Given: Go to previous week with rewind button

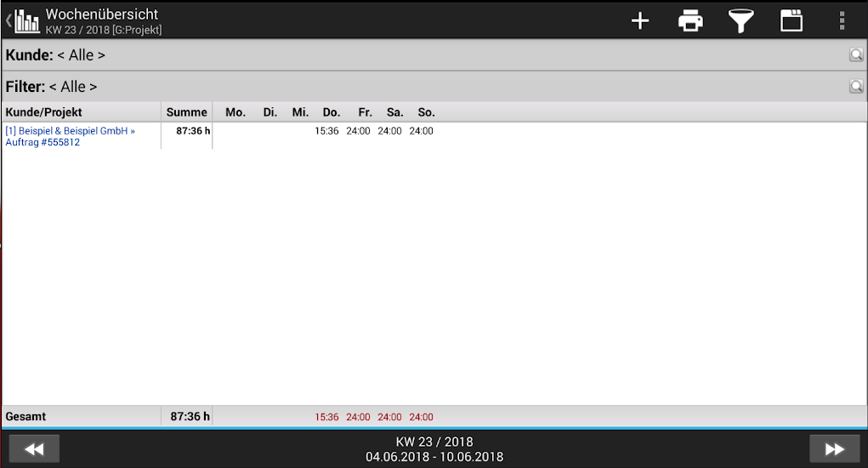Looking at the screenshot, I should tap(34, 448).
